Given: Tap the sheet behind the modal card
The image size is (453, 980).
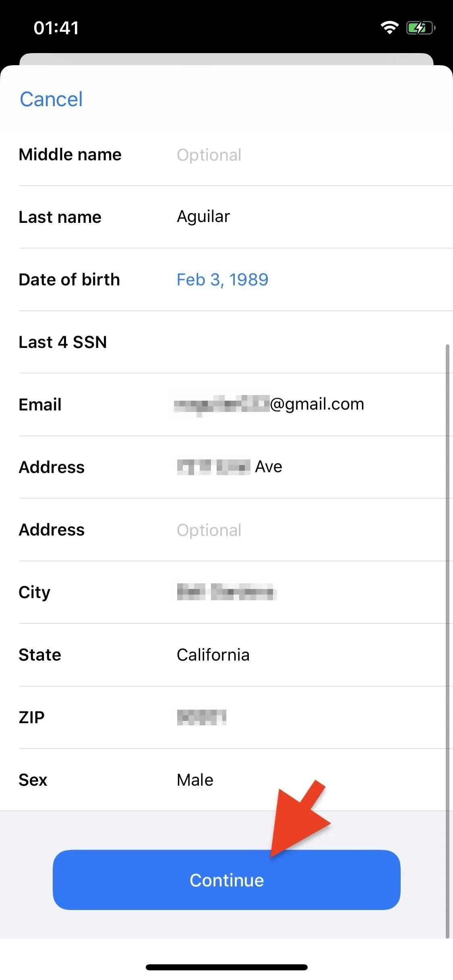Looking at the screenshot, I should [x=226, y=59].
